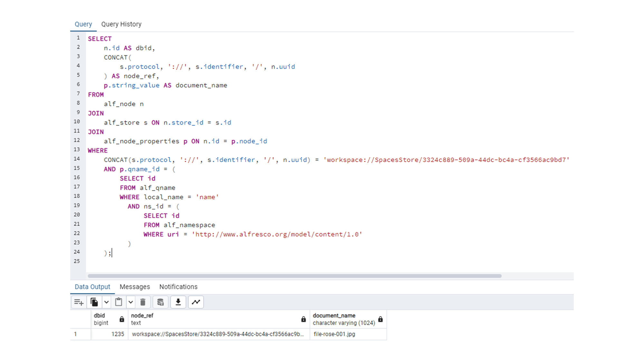This screenshot has width=644, height=362.
Task: Switch to the Query tab
Action: pyautogui.click(x=83, y=24)
